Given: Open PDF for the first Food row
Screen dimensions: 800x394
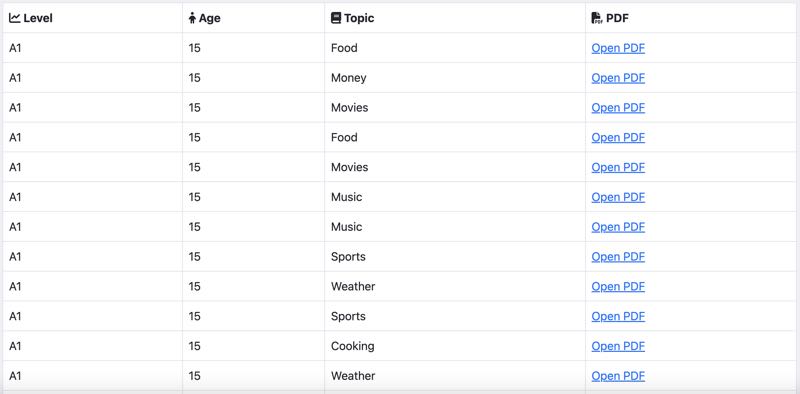Looking at the screenshot, I should pos(618,48).
